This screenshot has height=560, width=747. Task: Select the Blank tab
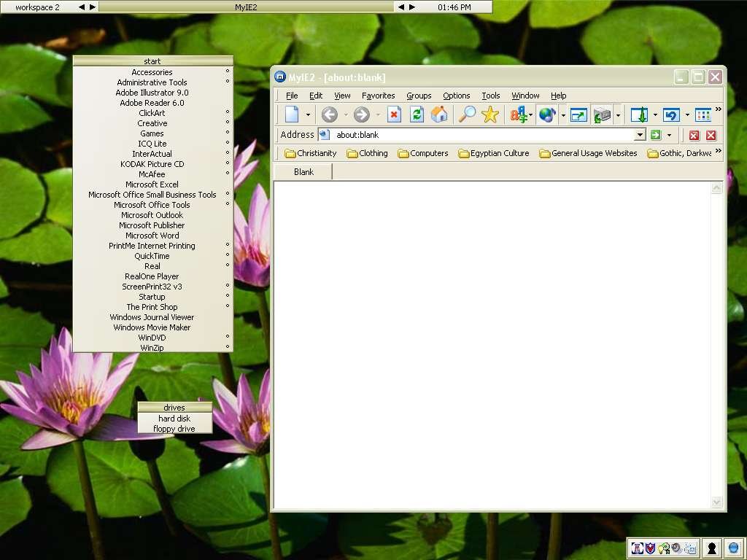[303, 172]
